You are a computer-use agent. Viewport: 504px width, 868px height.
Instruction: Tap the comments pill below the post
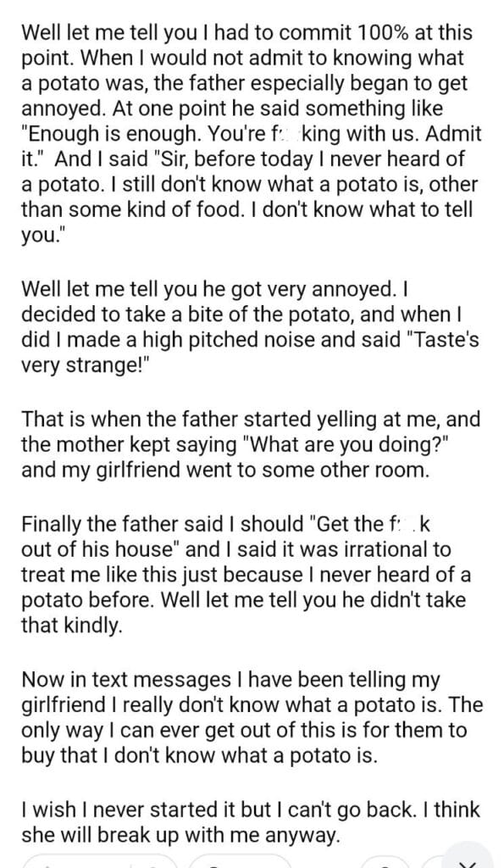239,862
